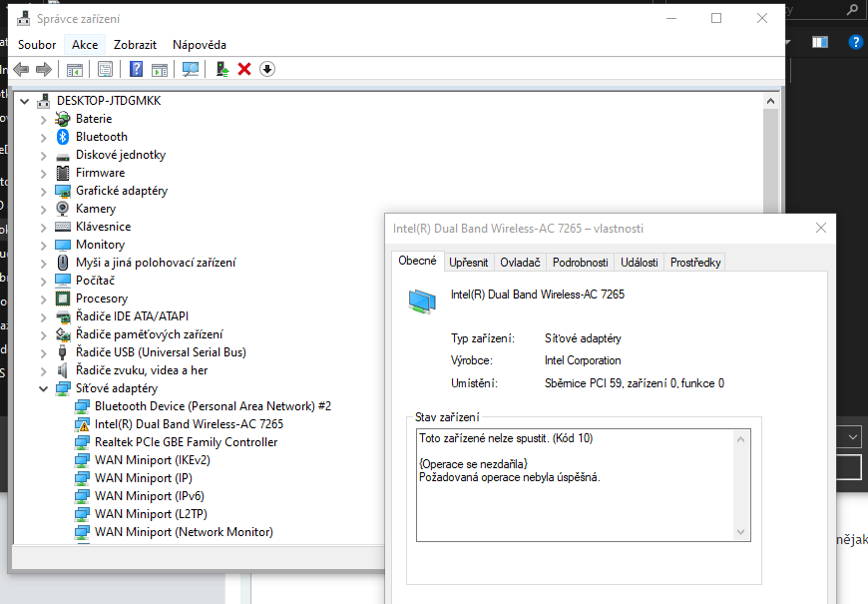Expand the Řadiče USB category
This screenshot has height=604, width=868.
(x=43, y=352)
